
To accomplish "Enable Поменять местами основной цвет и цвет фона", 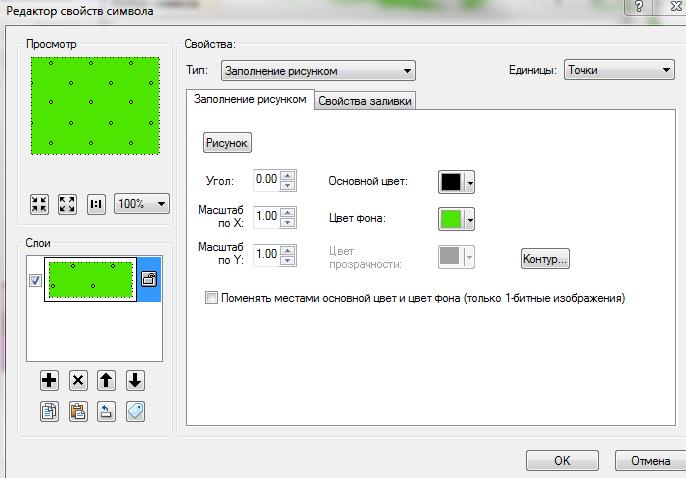I will (x=211, y=298).
